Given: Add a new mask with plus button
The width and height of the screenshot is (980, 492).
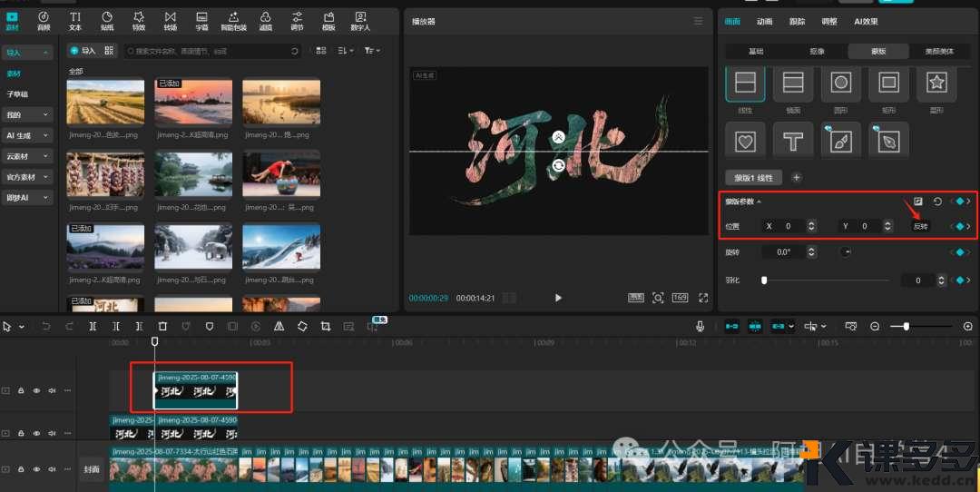Looking at the screenshot, I should [x=797, y=178].
